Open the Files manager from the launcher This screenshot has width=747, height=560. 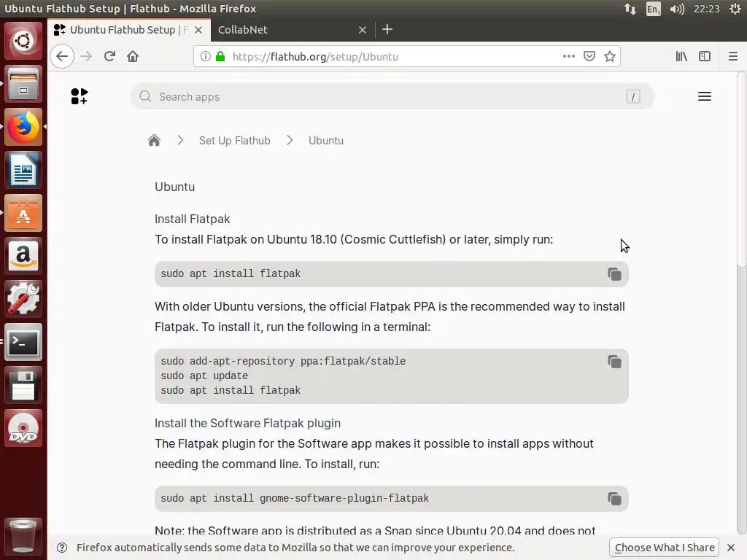pyautogui.click(x=23, y=85)
